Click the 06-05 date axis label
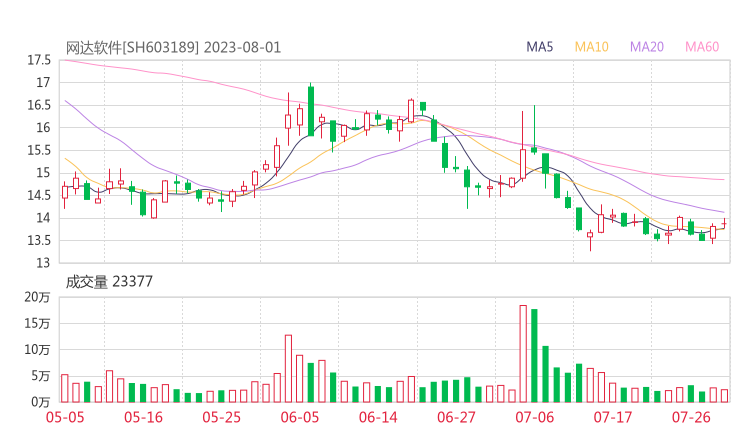 pos(300,417)
